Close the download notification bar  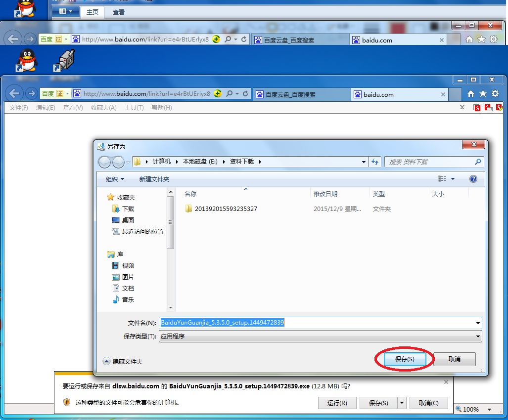446,382
